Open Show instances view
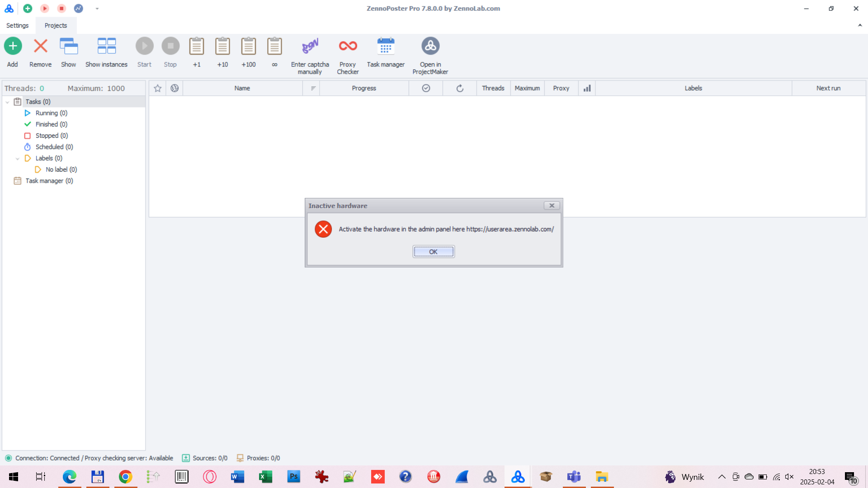 106,52
